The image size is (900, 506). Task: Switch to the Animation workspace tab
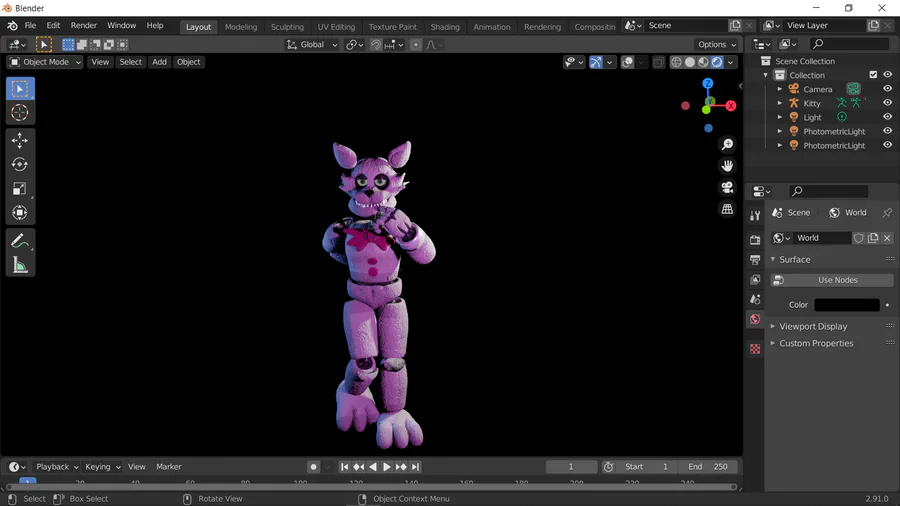491,27
